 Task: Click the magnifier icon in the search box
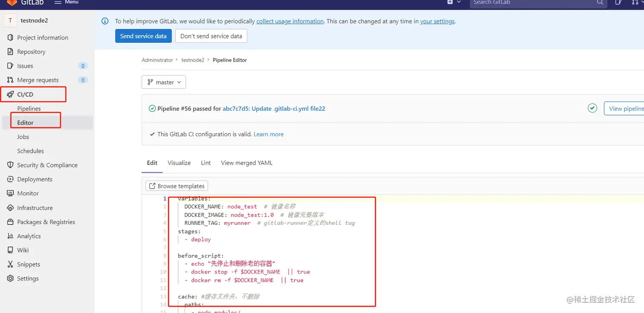600,3
